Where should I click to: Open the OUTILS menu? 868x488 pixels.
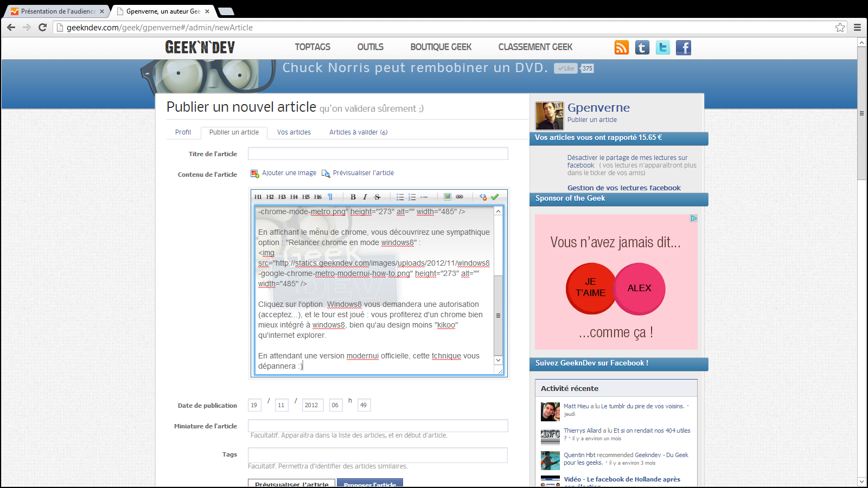click(x=371, y=47)
